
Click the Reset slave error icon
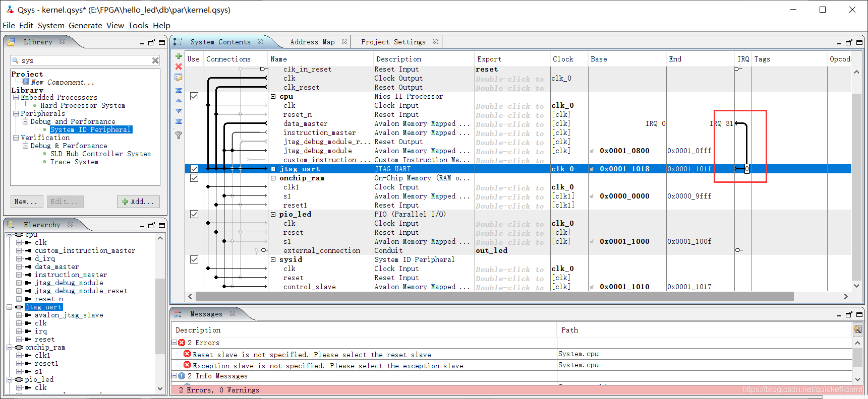[187, 354]
